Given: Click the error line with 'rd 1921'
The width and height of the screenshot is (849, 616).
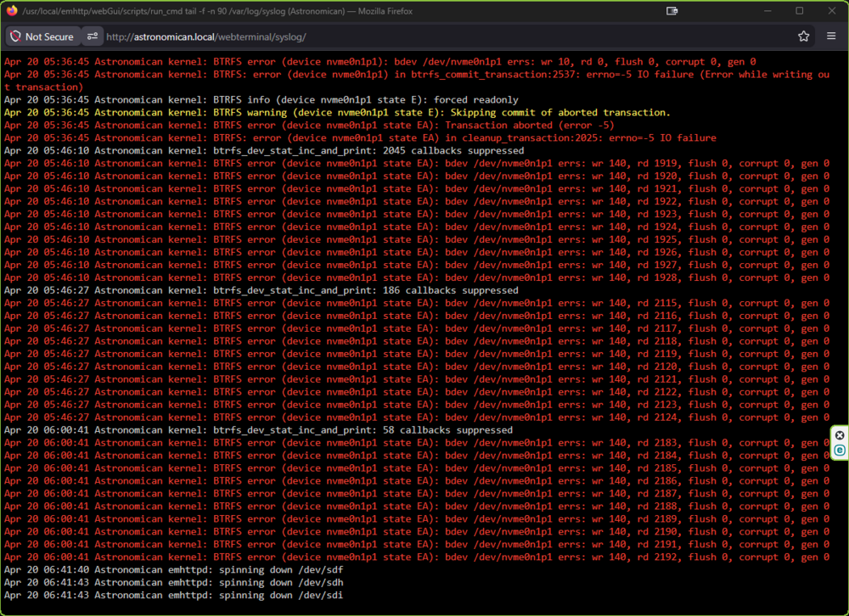Looking at the screenshot, I should [x=417, y=189].
